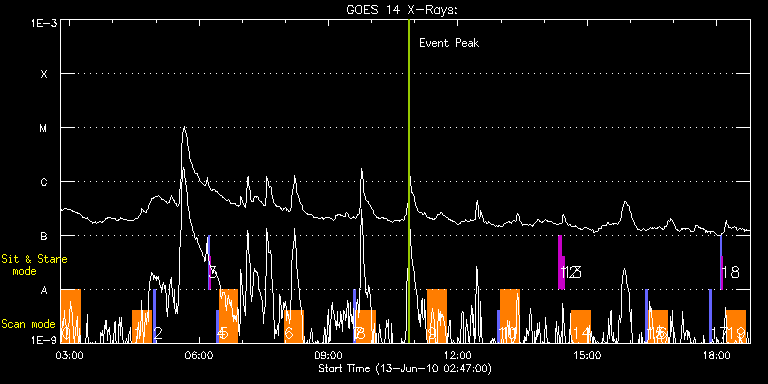
Task: Select the "A" flare class axis label
Action: click(44, 290)
